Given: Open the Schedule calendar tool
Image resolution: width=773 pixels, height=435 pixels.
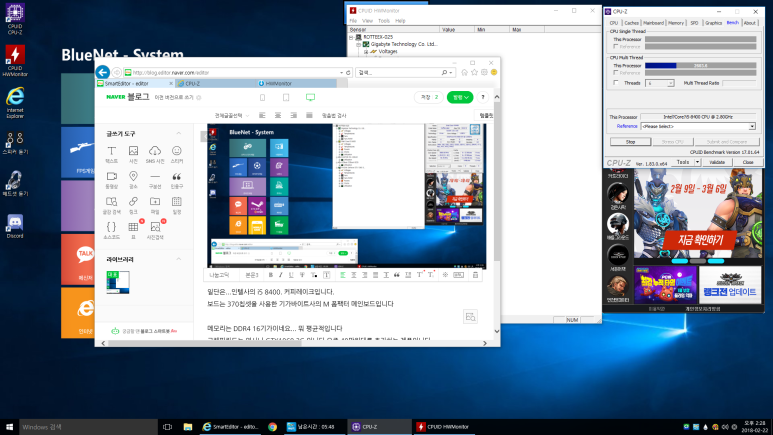Looking at the screenshot, I should 176,205.
